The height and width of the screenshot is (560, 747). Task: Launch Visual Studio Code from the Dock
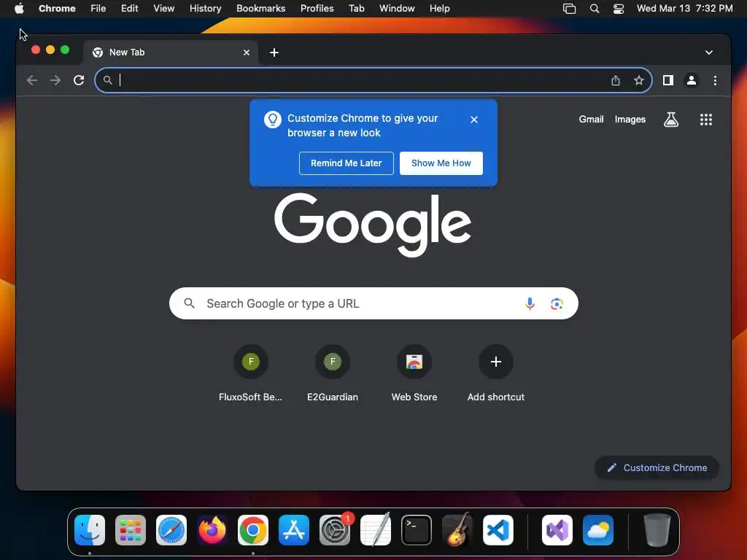(x=498, y=530)
